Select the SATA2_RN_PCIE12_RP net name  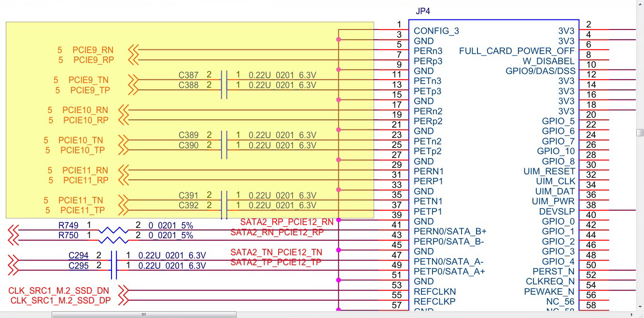(277, 232)
